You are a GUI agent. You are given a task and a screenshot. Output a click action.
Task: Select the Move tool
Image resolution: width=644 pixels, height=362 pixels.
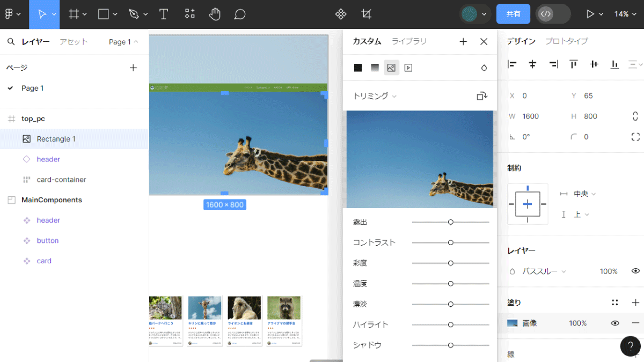tap(41, 14)
